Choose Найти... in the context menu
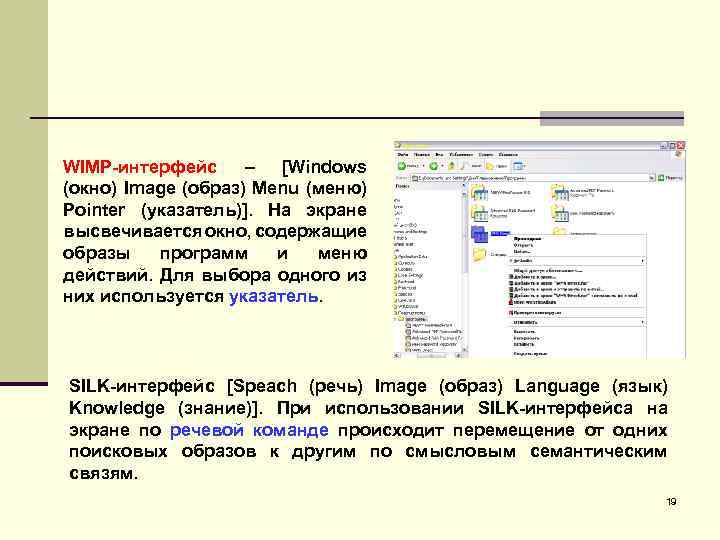 pyautogui.click(x=522, y=252)
